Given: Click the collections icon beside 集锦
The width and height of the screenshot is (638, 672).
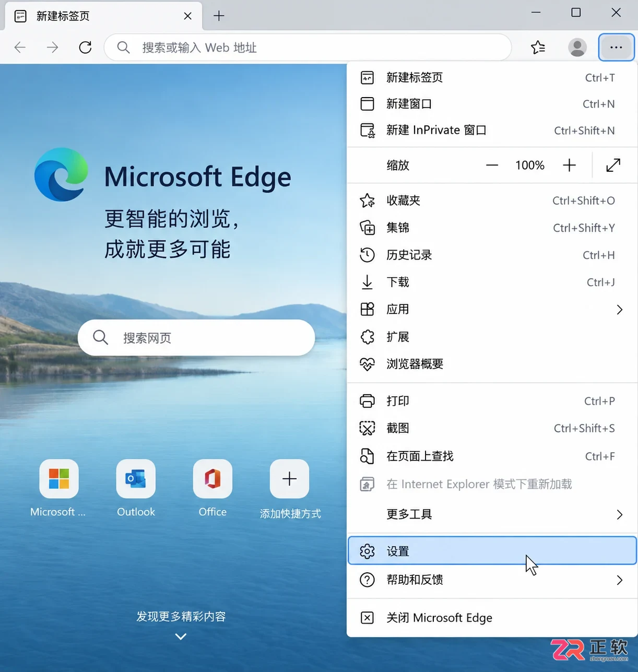Looking at the screenshot, I should [367, 228].
